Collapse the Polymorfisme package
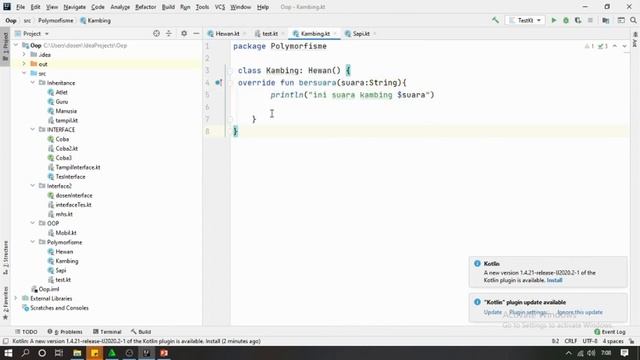This screenshot has width=640, height=360. click(33, 242)
